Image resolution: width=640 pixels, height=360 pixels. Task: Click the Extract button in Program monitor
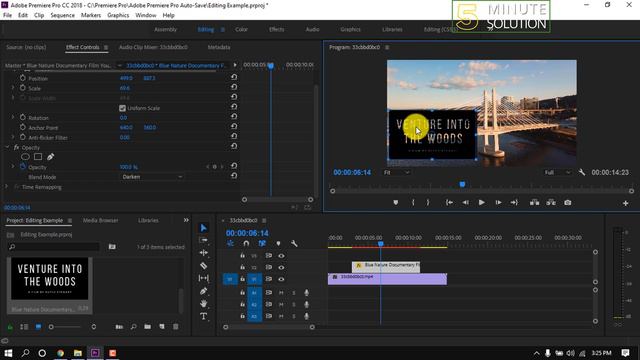(551, 202)
